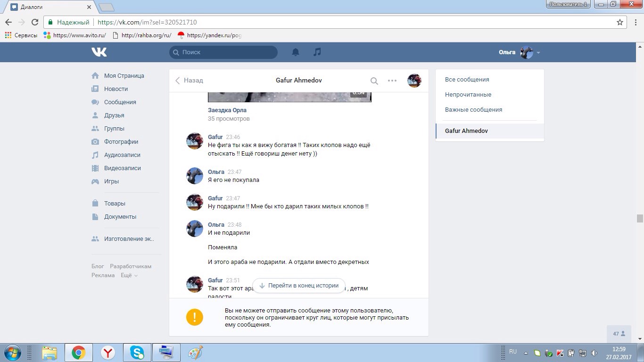
Task: Click the 47 online friends counter
Action: [x=619, y=334]
